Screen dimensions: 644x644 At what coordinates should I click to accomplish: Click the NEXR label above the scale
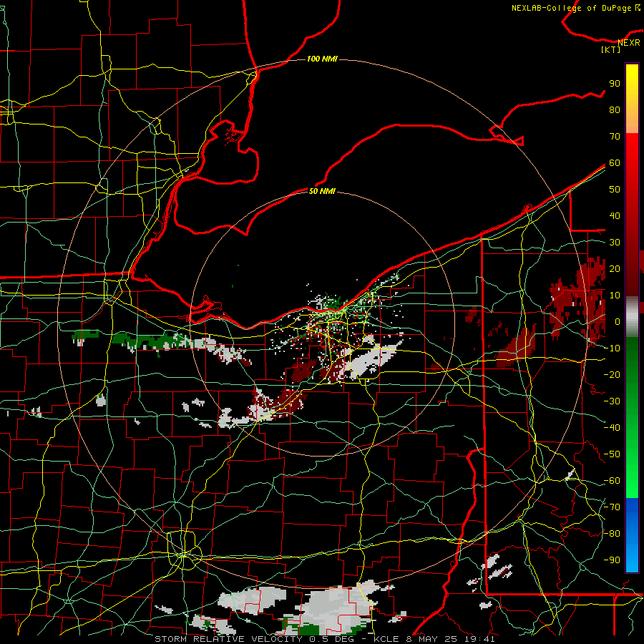click(629, 43)
